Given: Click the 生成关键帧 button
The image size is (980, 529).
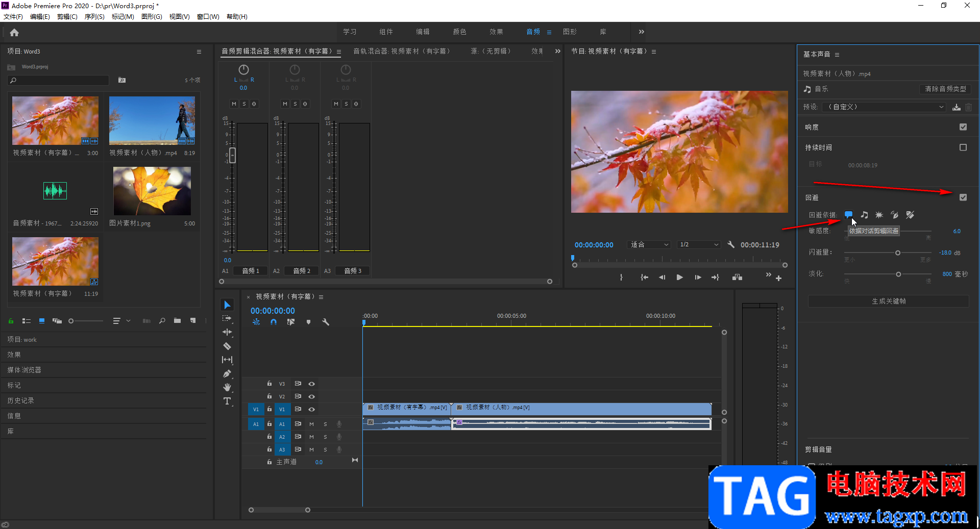Looking at the screenshot, I should pyautogui.click(x=888, y=301).
